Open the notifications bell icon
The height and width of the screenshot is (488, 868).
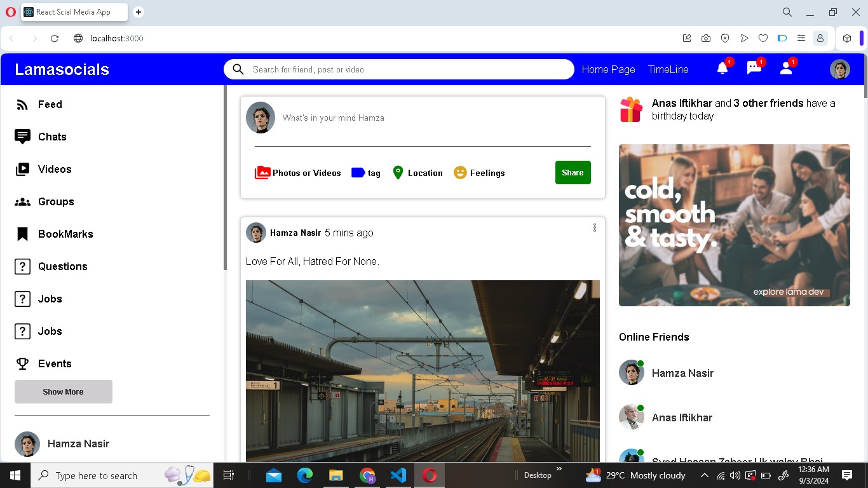tap(722, 69)
